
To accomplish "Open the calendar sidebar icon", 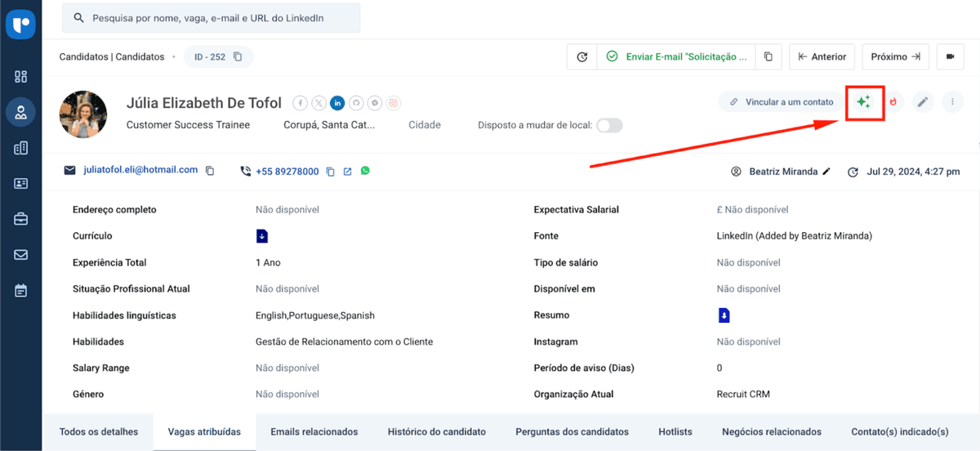I will coord(21,290).
